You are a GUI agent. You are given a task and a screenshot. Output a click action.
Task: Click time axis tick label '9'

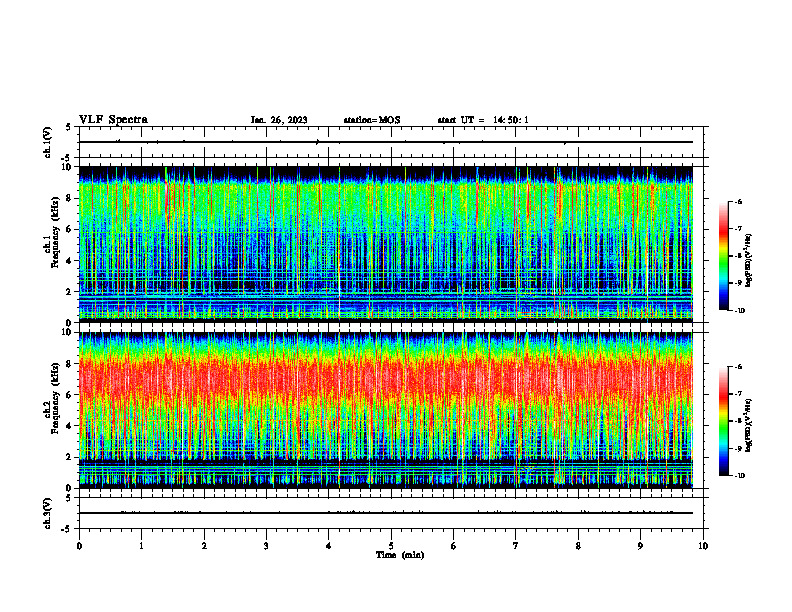click(x=640, y=546)
